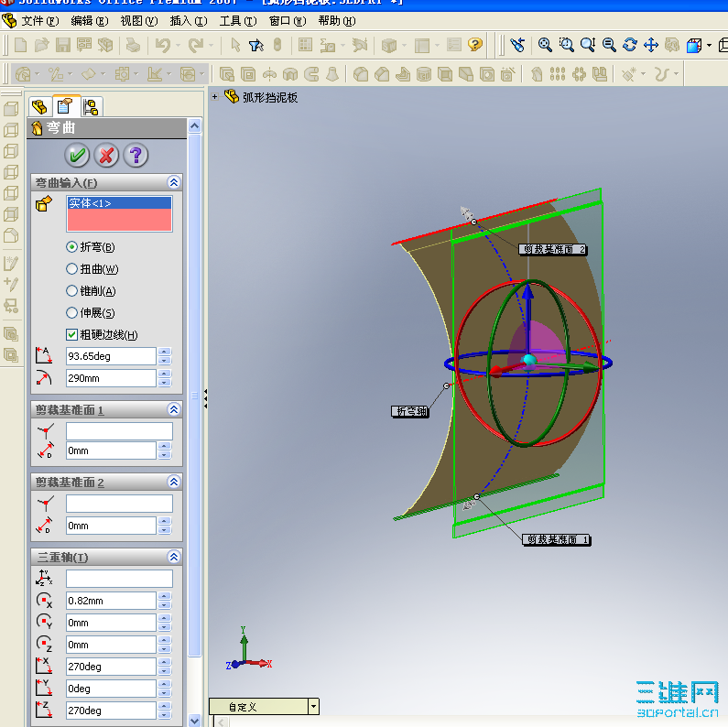Open the PropertyManager tab
The width and height of the screenshot is (728, 727).
coord(65,106)
